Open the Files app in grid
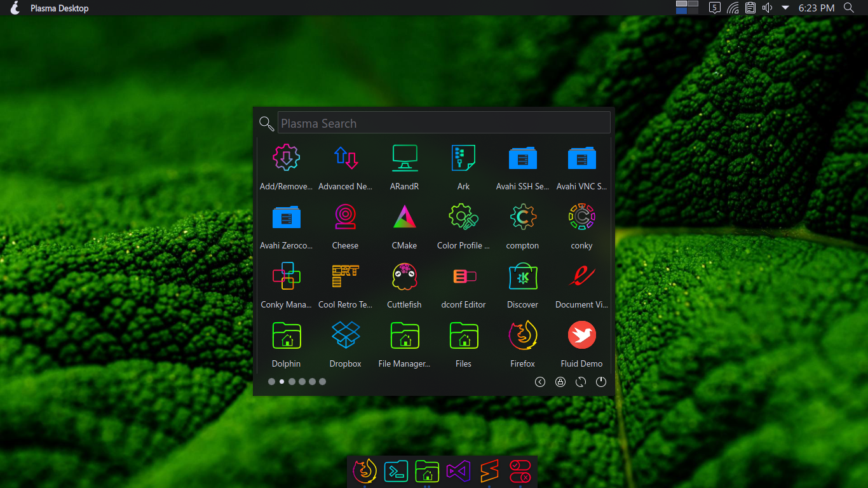 [x=464, y=335]
